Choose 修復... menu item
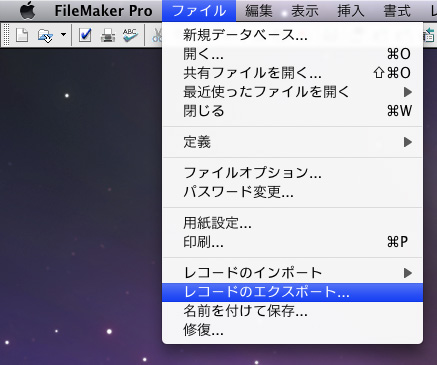 [292, 330]
